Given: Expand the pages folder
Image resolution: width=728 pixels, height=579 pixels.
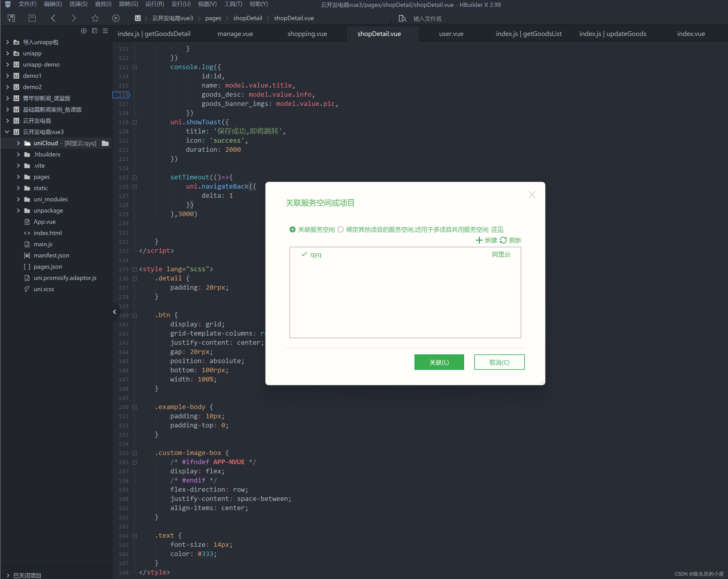Looking at the screenshot, I should [18, 177].
